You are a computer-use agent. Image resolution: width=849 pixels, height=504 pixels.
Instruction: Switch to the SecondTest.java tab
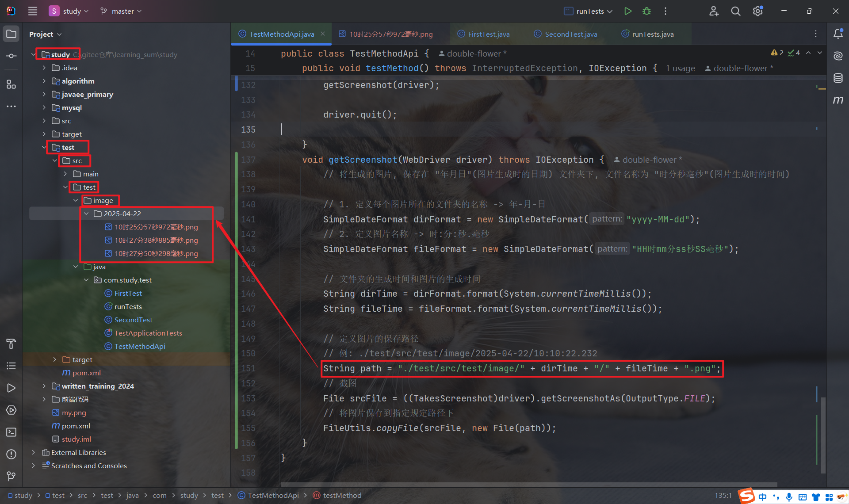pyautogui.click(x=570, y=34)
